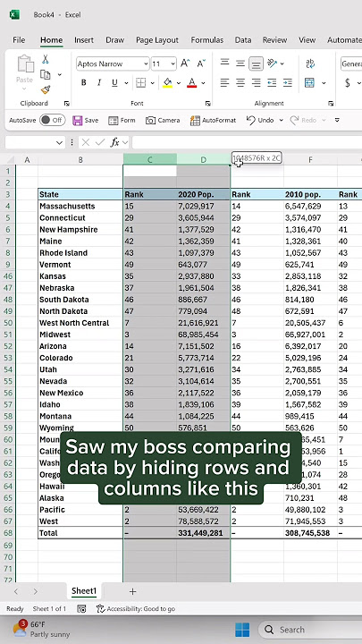Apply the yellow Fill Color bucket
Screen dimensions: 362x644
167,82
